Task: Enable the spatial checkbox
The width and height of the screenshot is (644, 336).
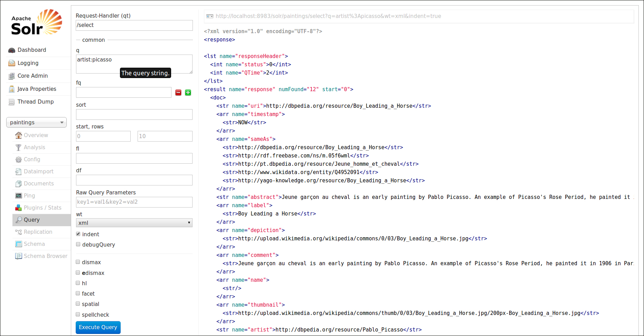Action: pos(78,304)
